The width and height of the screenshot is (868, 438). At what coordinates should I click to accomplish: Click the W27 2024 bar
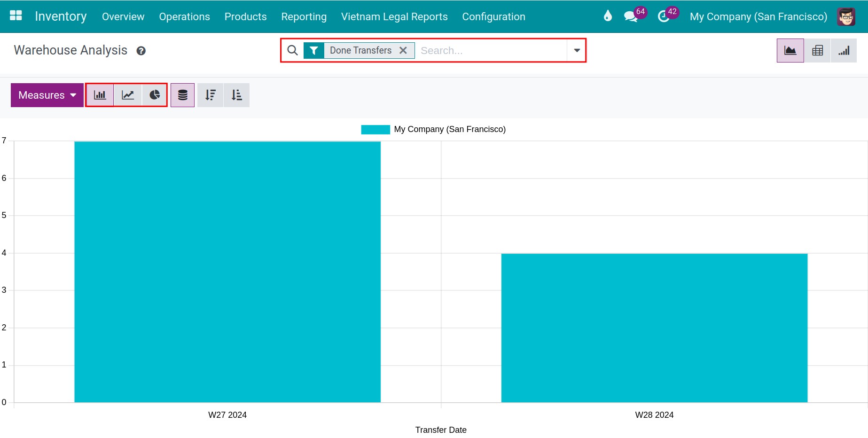227,272
